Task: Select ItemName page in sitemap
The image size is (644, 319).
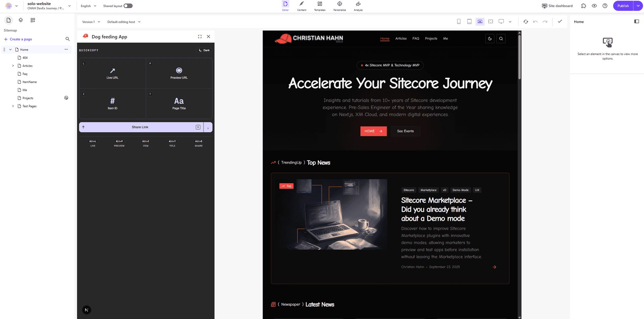Action: [x=30, y=82]
